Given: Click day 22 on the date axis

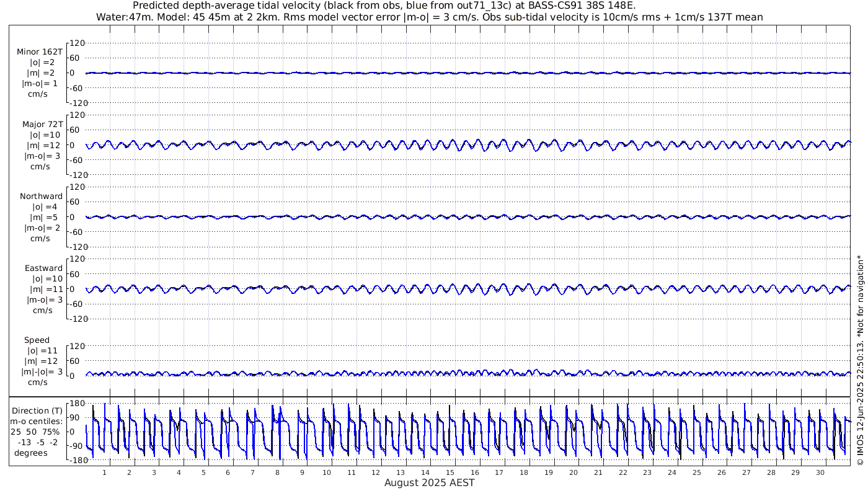Looking at the screenshot, I should [622, 472].
